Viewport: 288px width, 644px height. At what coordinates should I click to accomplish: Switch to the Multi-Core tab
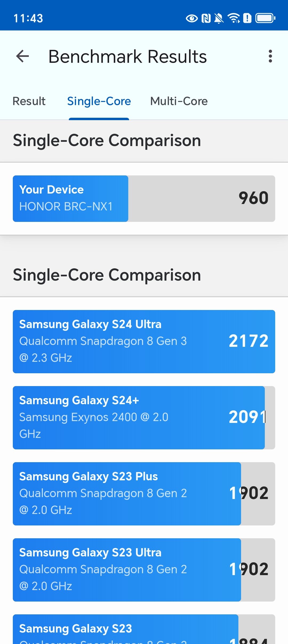(179, 101)
